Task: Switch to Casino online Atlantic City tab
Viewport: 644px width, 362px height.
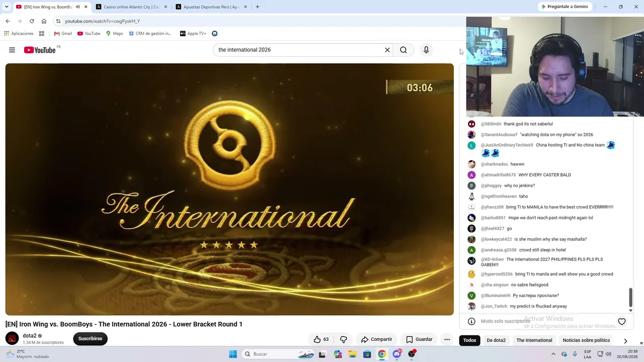Action: [x=132, y=7]
